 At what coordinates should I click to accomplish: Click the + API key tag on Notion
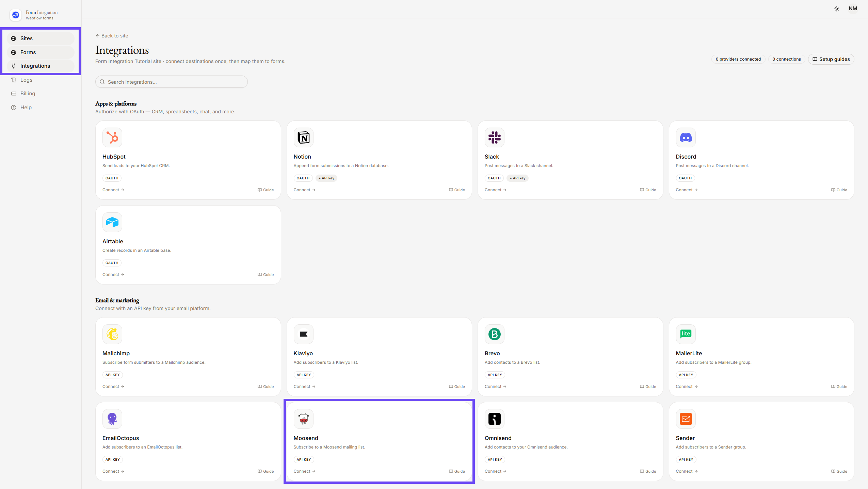tap(326, 178)
